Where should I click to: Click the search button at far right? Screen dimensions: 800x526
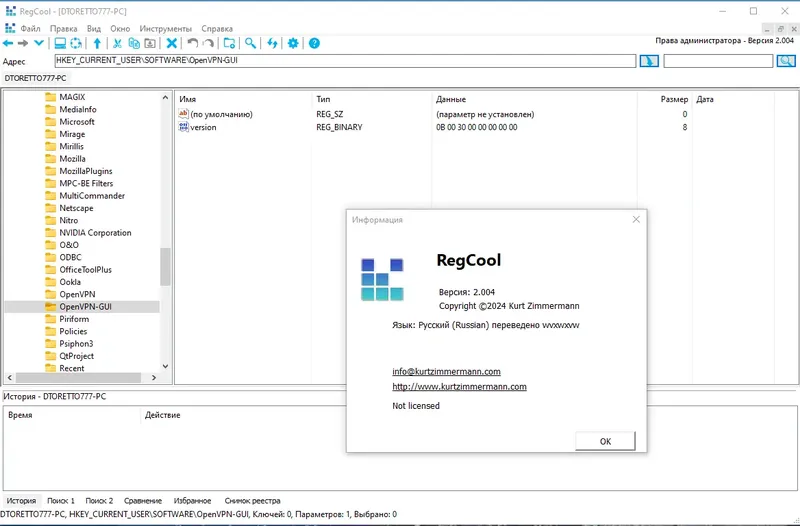(x=786, y=61)
